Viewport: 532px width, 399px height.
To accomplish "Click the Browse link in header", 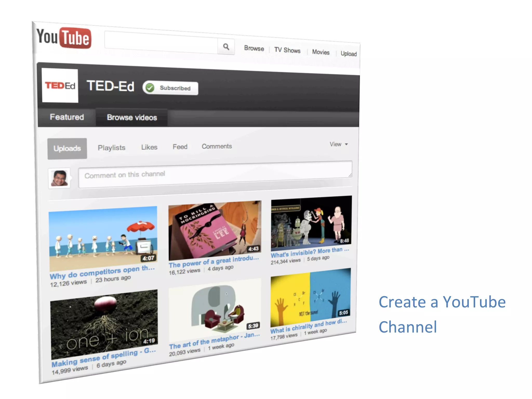I will pos(254,48).
